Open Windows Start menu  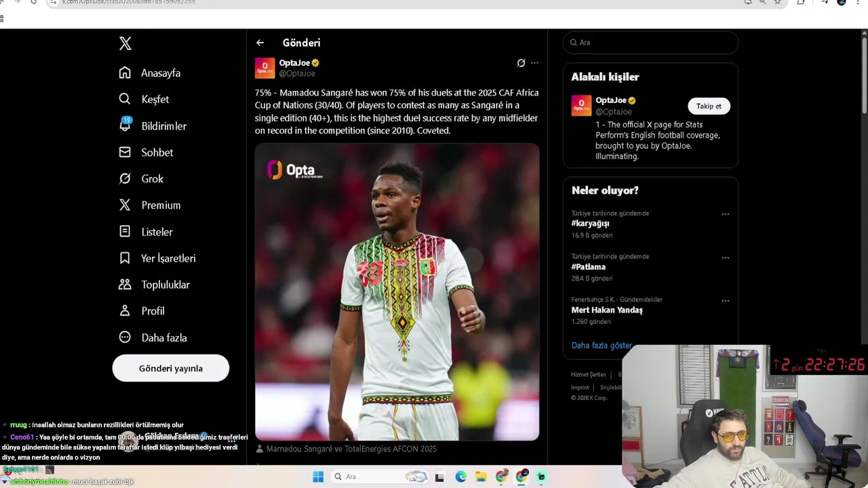point(318,476)
